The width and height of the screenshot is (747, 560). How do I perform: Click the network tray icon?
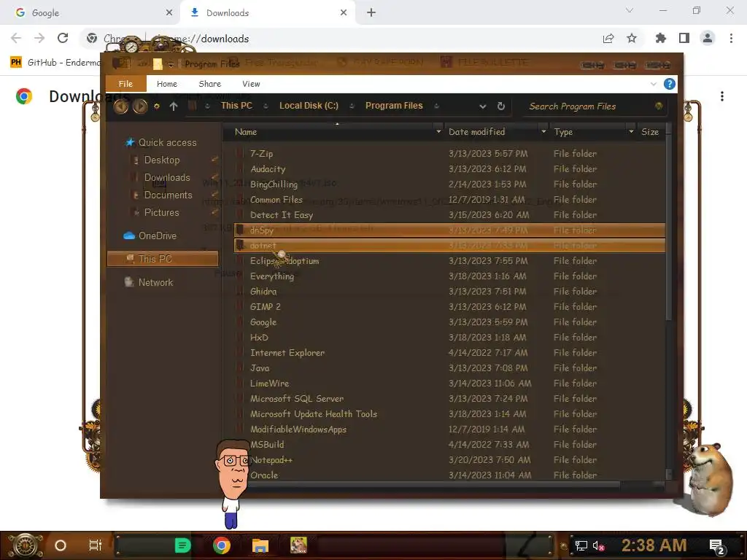[581, 545]
